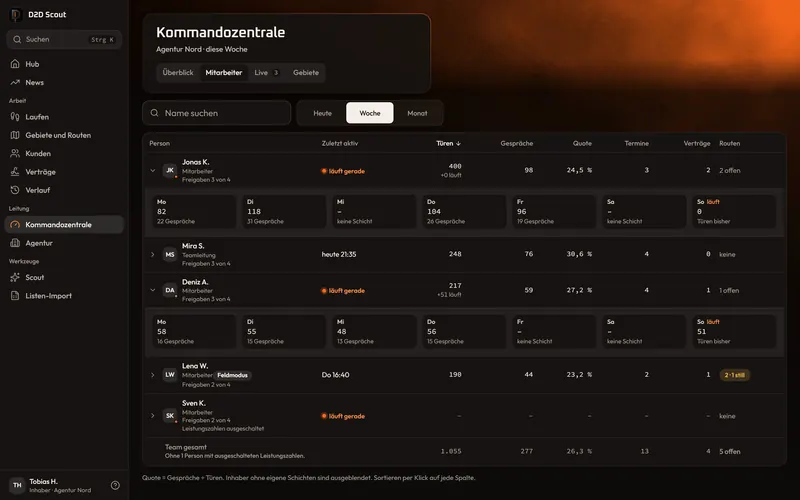Select the Woche period toggle
The width and height of the screenshot is (800, 500).
point(370,113)
